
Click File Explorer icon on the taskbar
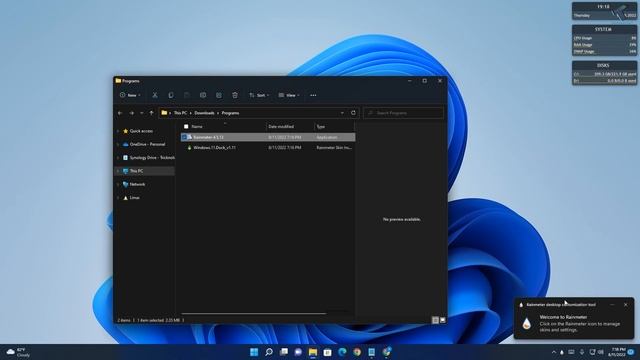pos(313,352)
